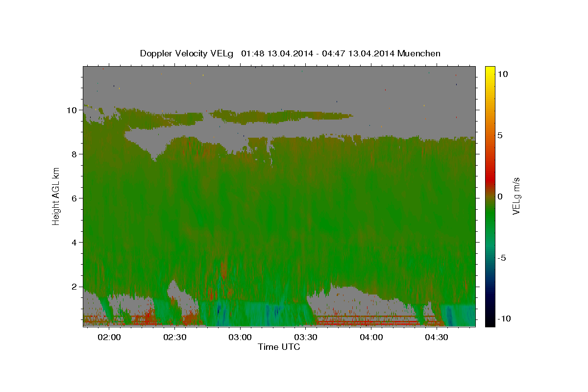Click the 'Time UTC' axis label

pyautogui.click(x=279, y=347)
